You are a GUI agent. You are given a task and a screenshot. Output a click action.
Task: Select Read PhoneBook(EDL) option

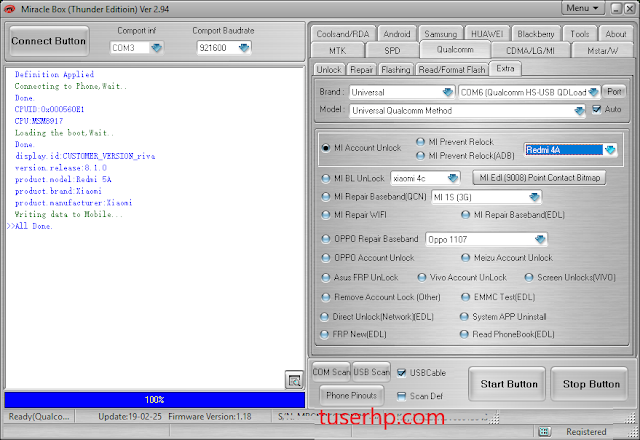(464, 334)
